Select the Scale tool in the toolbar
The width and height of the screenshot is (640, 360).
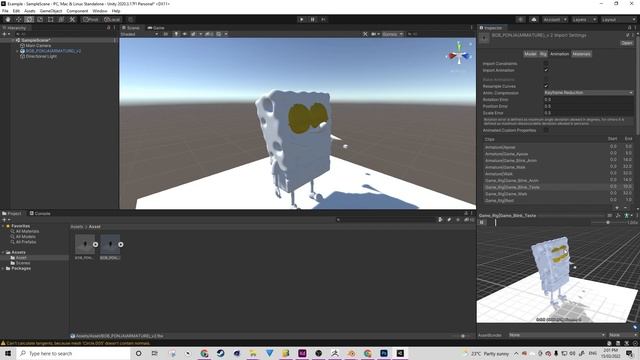40,19
